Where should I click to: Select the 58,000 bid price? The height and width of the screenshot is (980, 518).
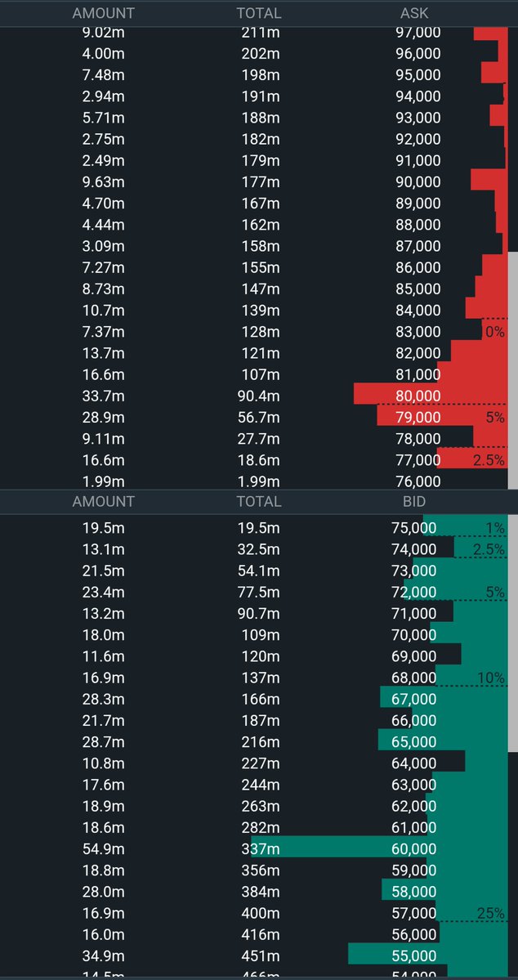tap(413, 892)
